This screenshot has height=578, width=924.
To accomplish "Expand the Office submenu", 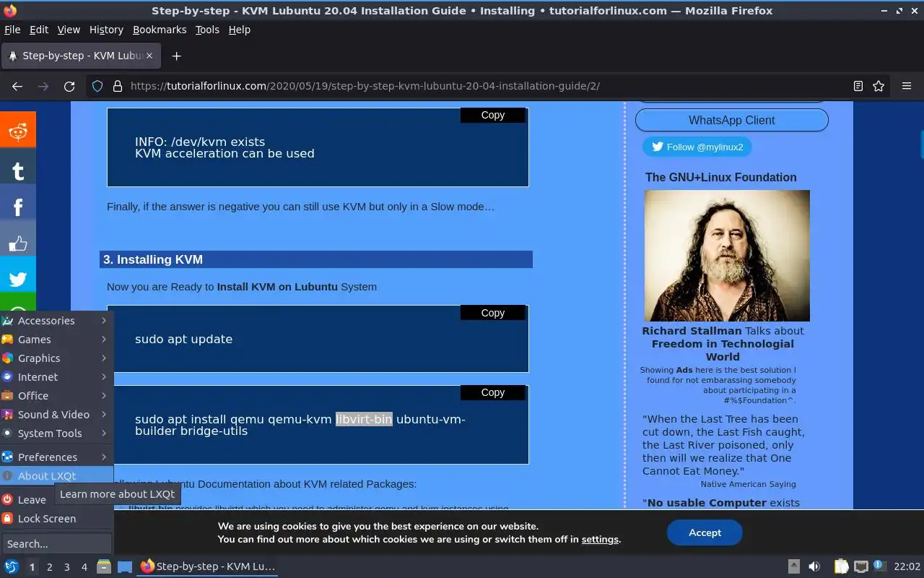I will point(56,396).
